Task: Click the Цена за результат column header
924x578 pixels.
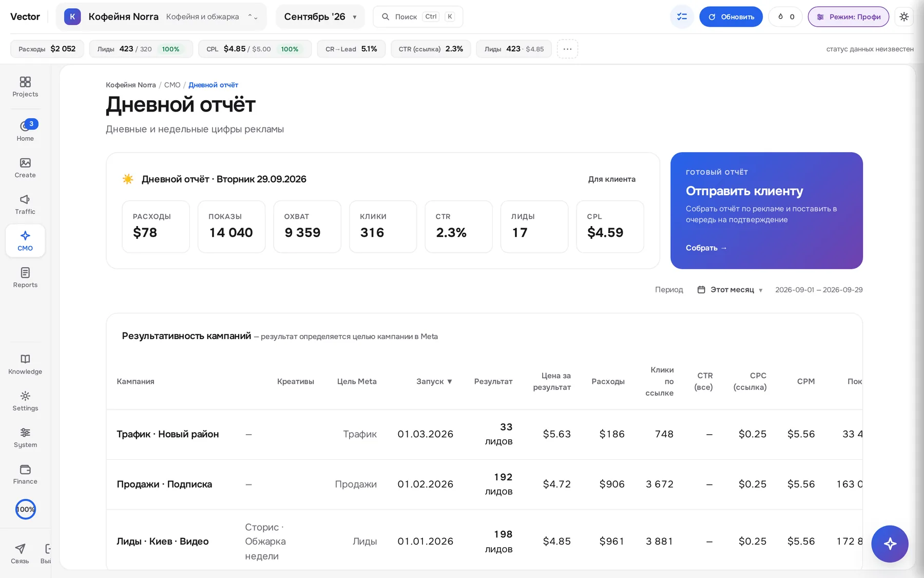Action: 552,381
